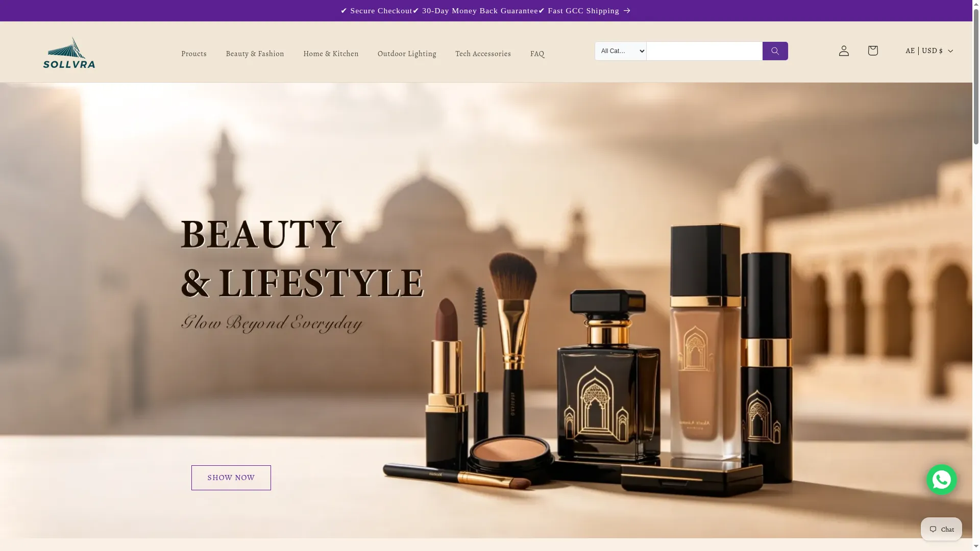Click the Secure Checkout announcement link
980x551 pixels.
coord(486,11)
